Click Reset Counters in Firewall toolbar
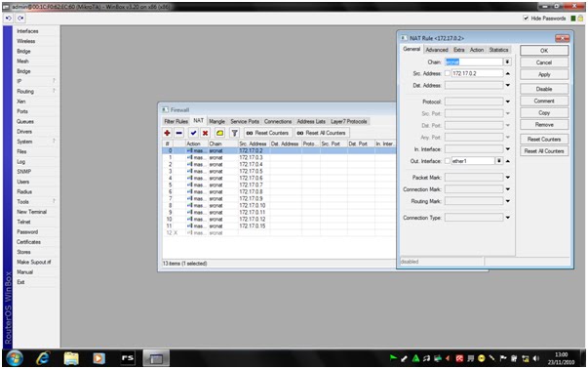Viewport: 588px width, 369px height. pyautogui.click(x=268, y=133)
